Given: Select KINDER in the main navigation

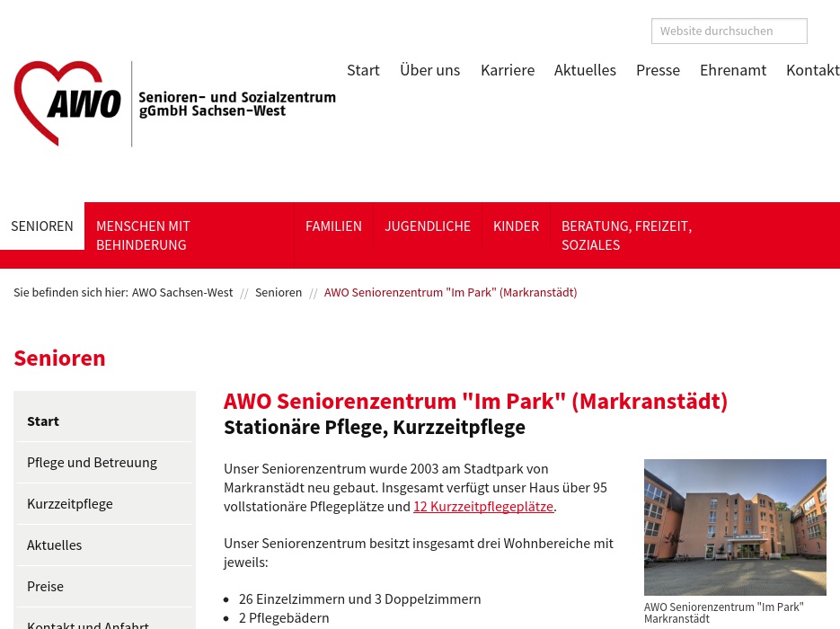Looking at the screenshot, I should (516, 226).
